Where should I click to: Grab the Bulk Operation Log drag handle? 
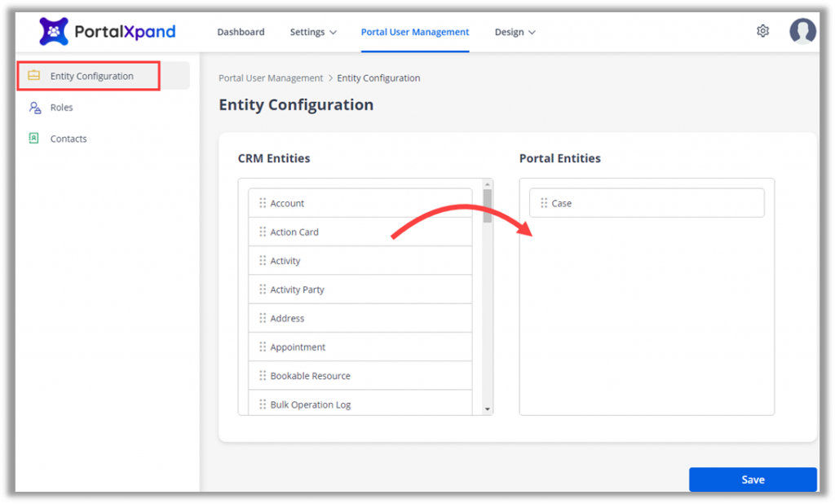click(x=263, y=405)
